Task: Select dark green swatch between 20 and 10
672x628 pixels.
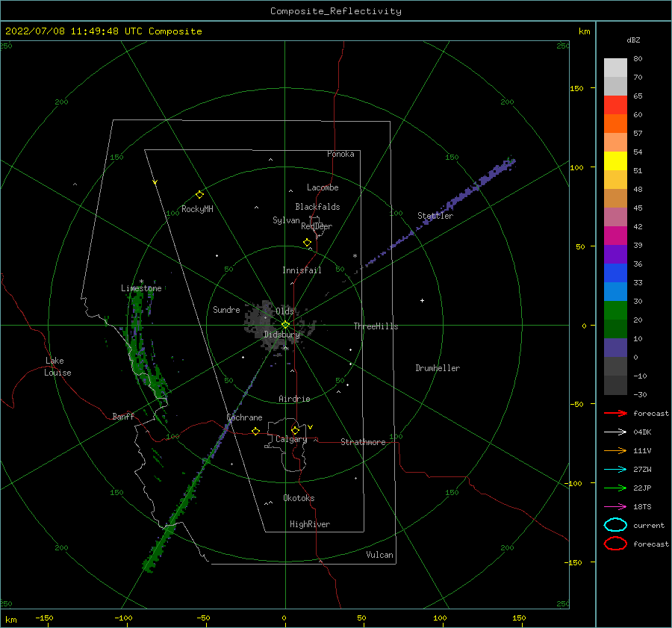Action: click(615, 329)
